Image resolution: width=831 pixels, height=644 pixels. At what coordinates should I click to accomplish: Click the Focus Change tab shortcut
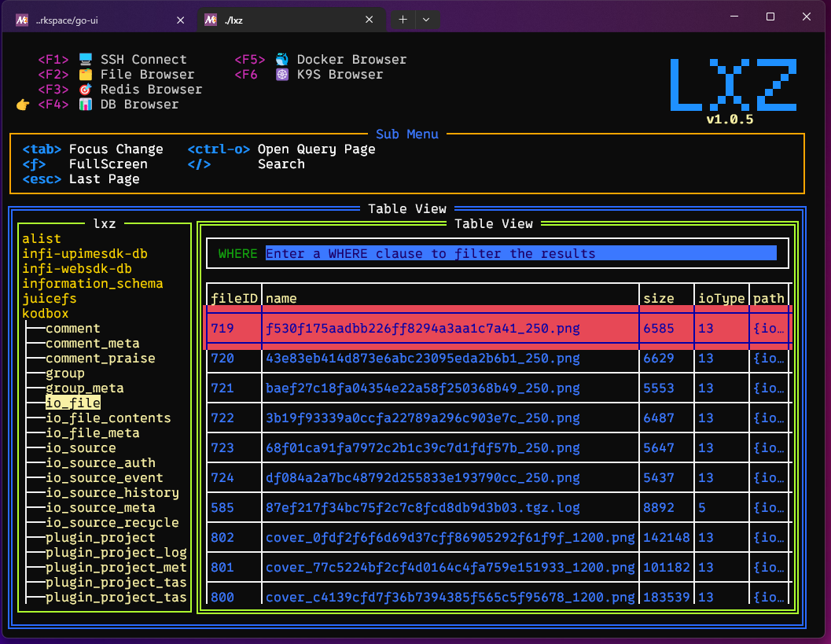click(93, 149)
